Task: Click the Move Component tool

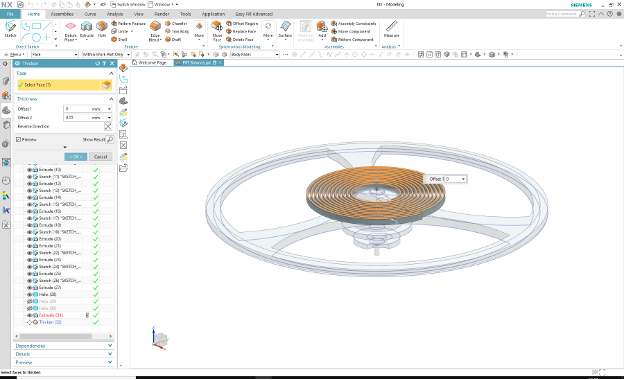Action: [351, 31]
